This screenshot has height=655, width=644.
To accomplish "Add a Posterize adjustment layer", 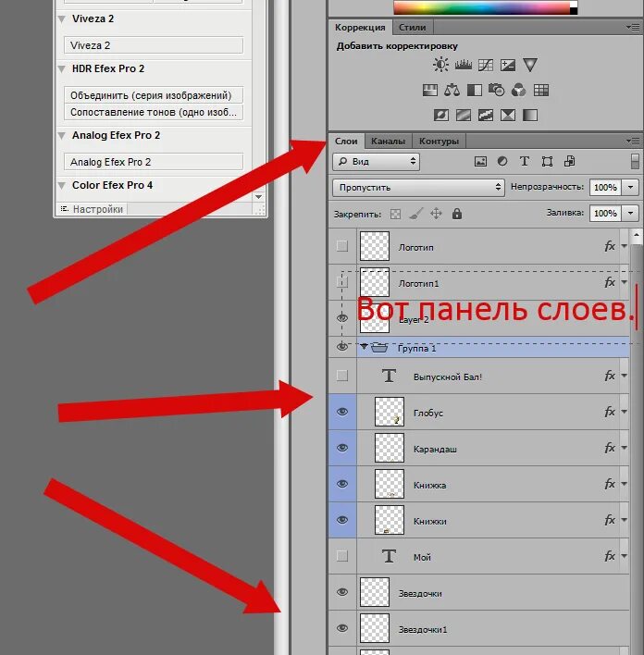I will pyautogui.click(x=463, y=115).
